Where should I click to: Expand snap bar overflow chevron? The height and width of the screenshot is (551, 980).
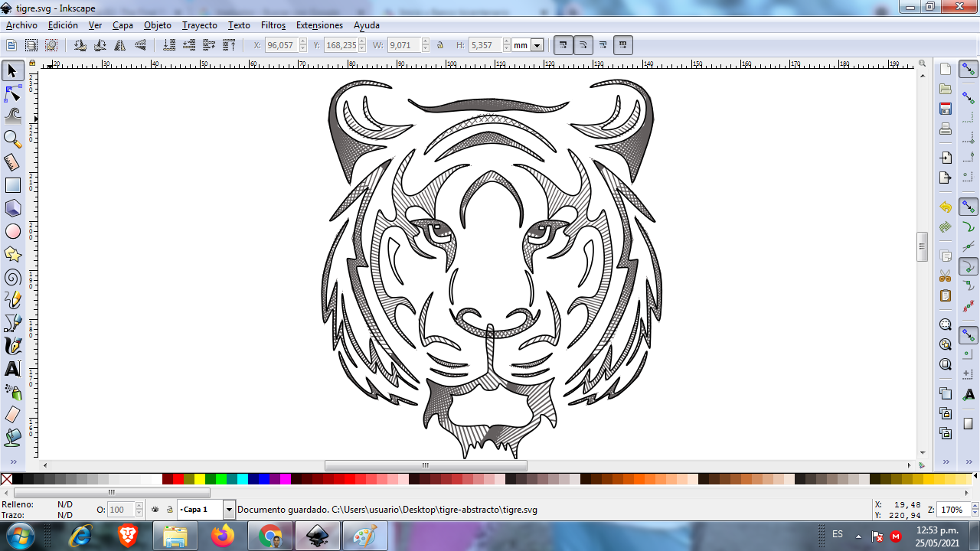click(x=969, y=461)
